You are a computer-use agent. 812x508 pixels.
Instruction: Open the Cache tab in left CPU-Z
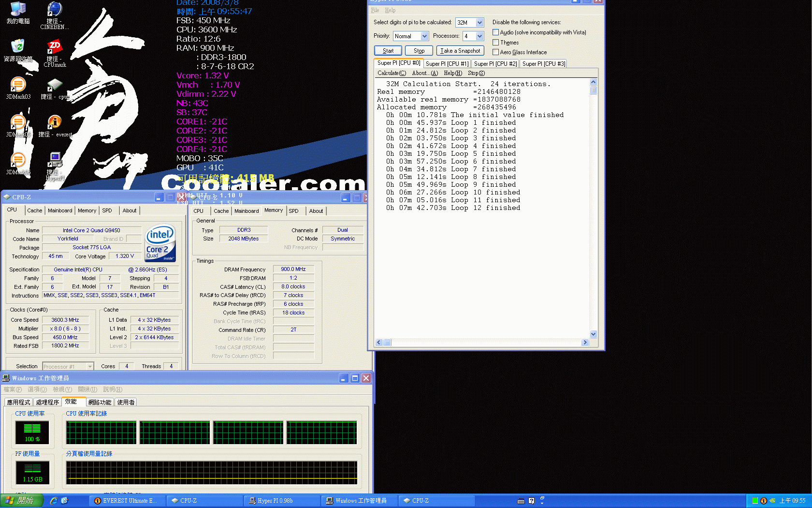35,210
